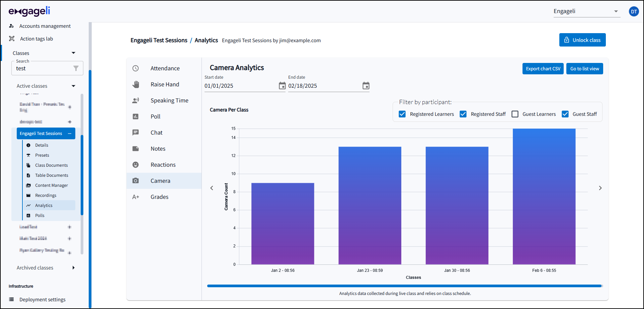The image size is (644, 309).
Task: Click the Unlock class button
Action: pos(582,40)
